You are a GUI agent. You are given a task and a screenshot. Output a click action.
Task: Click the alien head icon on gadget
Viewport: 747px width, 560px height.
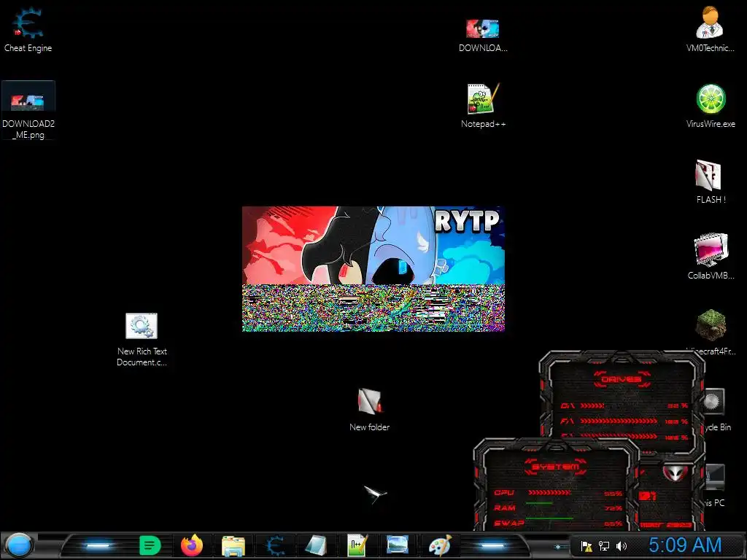click(x=675, y=473)
